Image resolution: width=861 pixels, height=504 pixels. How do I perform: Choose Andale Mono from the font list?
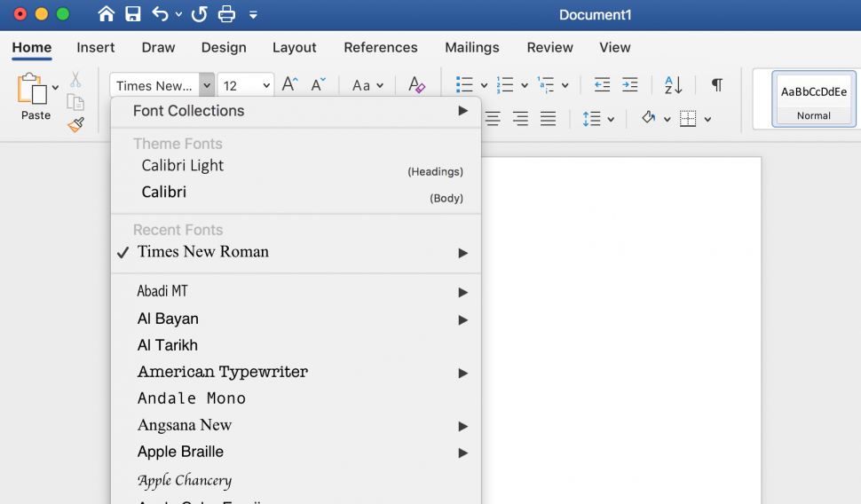tap(192, 398)
